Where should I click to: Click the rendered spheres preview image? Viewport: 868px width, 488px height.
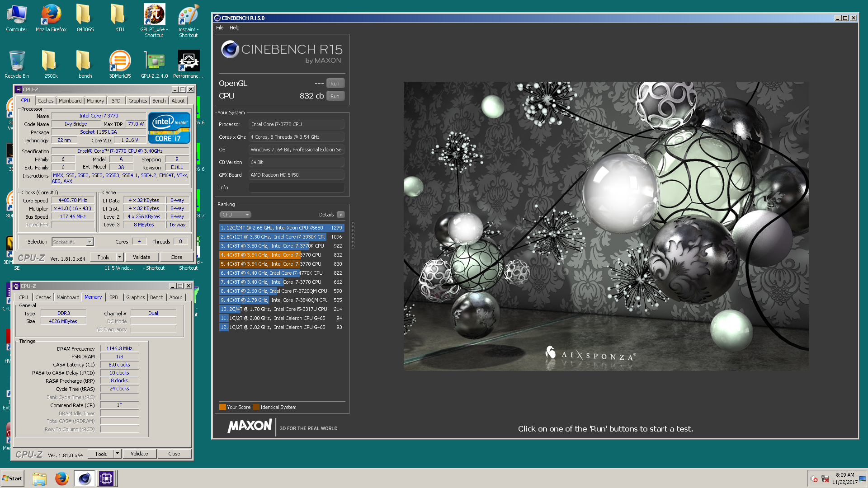(x=606, y=226)
